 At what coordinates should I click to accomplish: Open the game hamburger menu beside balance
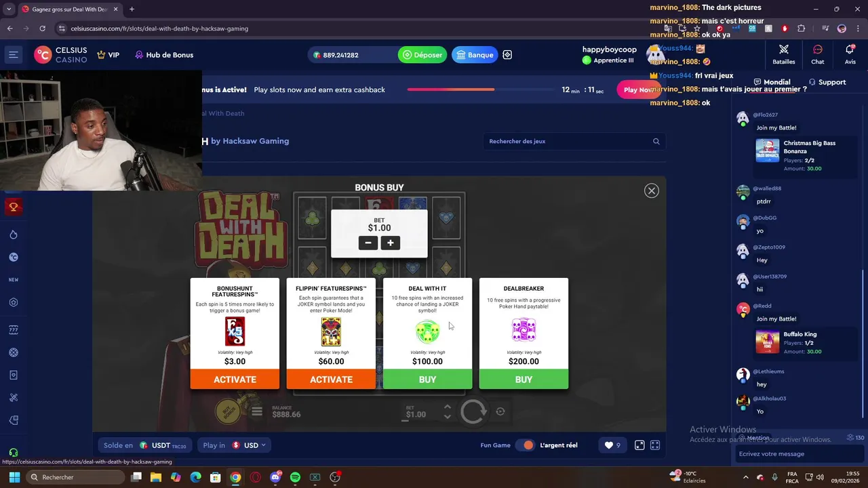point(256,411)
